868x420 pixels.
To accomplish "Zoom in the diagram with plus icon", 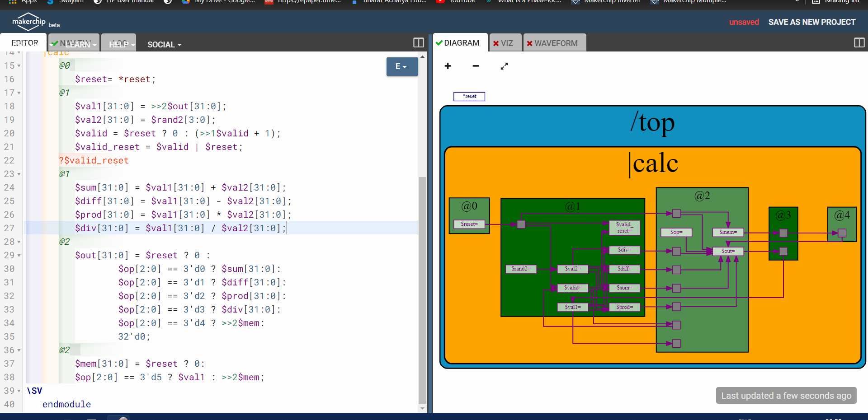I will point(448,66).
